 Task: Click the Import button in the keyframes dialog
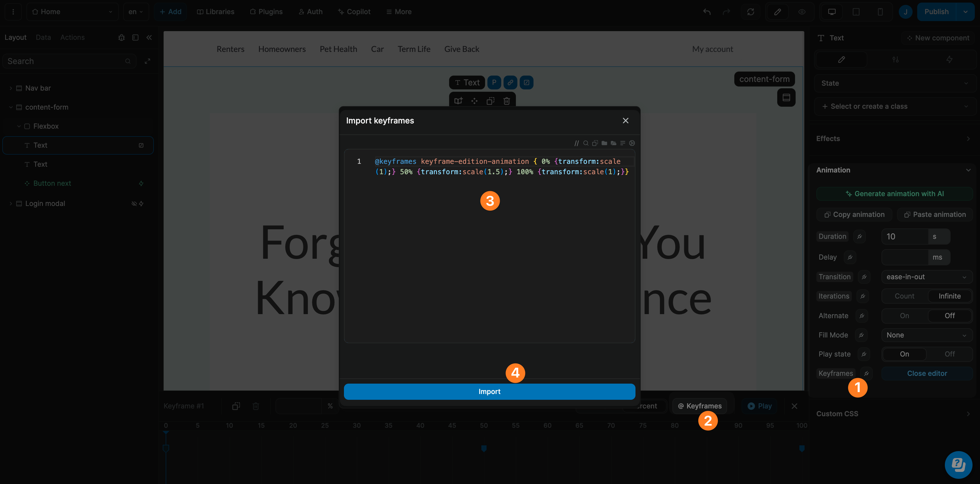pos(489,391)
